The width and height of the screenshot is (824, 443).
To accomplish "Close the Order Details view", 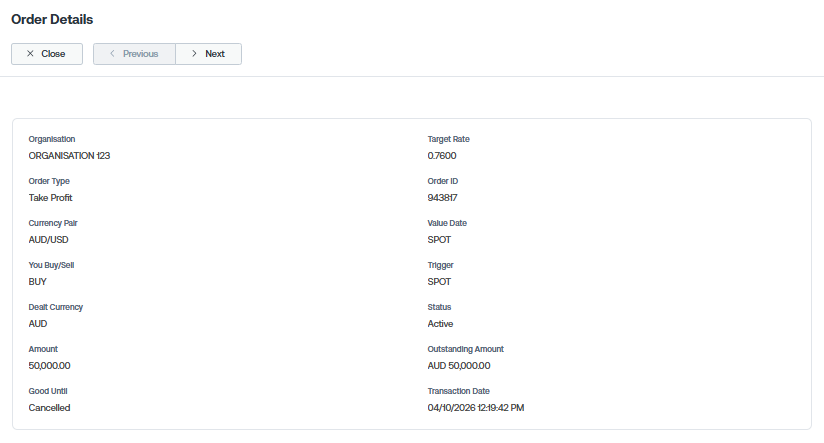I will point(47,54).
